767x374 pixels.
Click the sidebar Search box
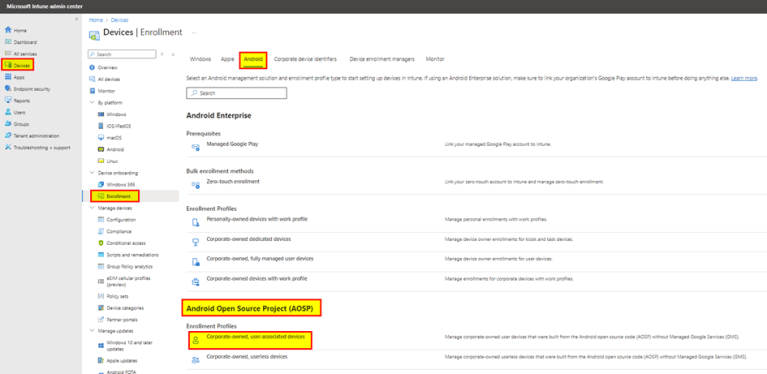(x=122, y=54)
